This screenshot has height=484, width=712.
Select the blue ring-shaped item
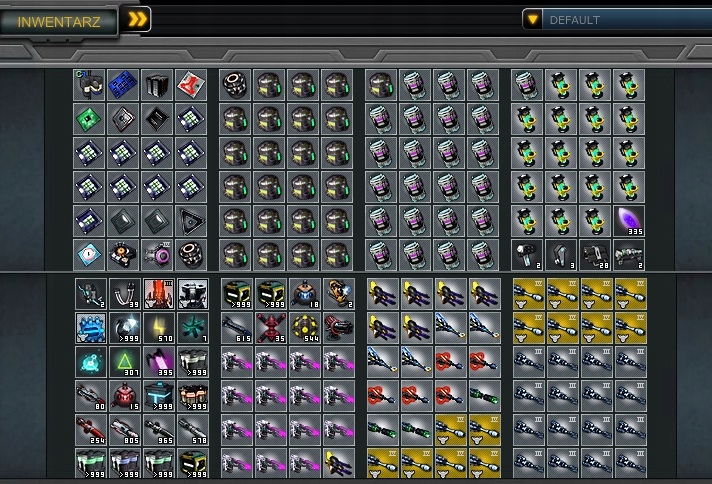pyautogui.click(x=91, y=328)
